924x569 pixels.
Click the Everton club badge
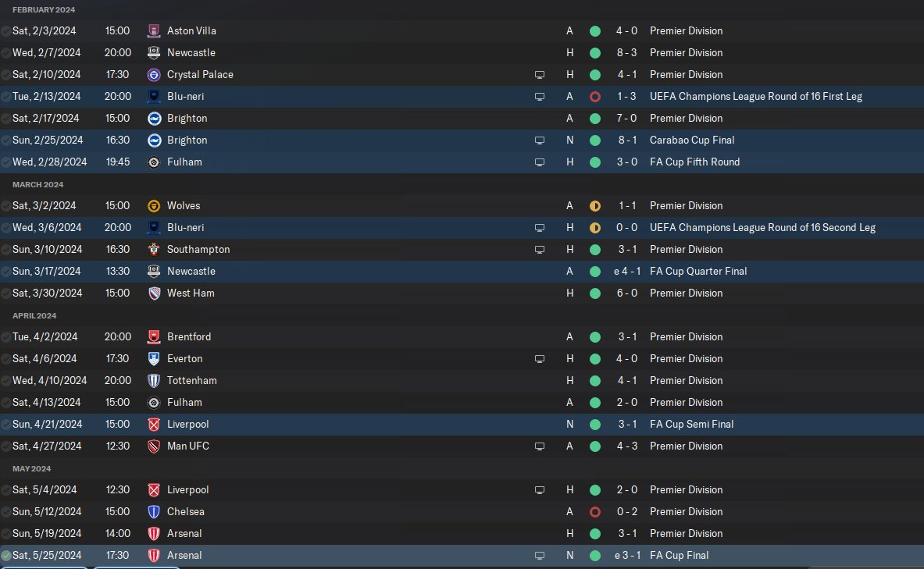(x=154, y=359)
